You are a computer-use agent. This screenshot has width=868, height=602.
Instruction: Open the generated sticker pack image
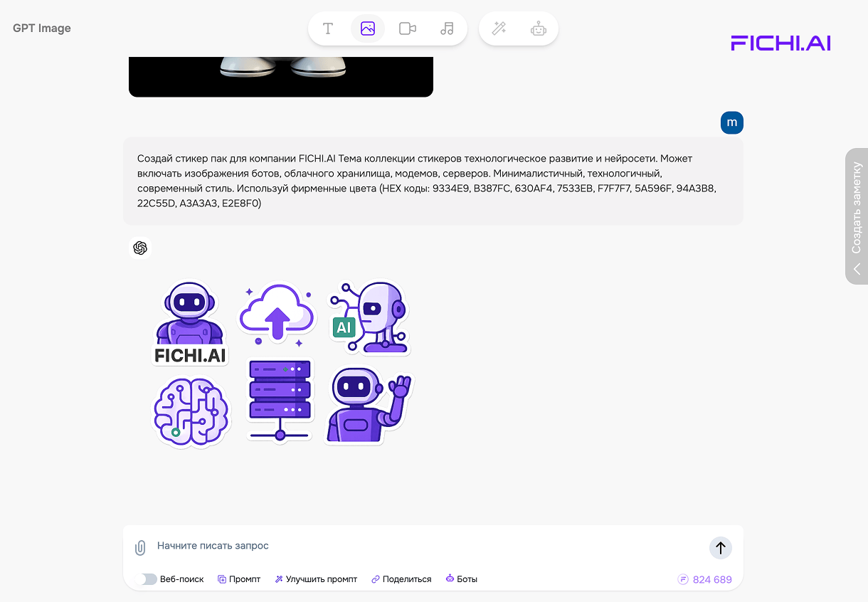click(282, 363)
